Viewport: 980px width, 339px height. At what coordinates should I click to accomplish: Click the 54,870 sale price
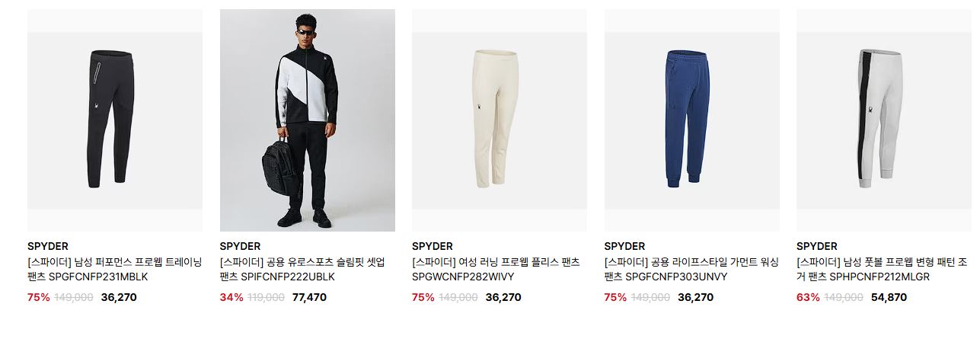pos(889,297)
